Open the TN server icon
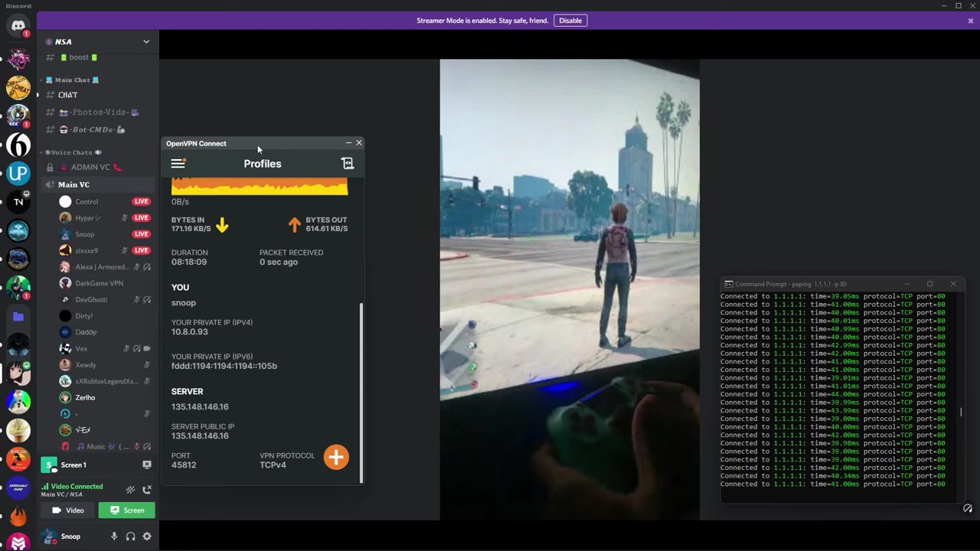 [x=18, y=202]
